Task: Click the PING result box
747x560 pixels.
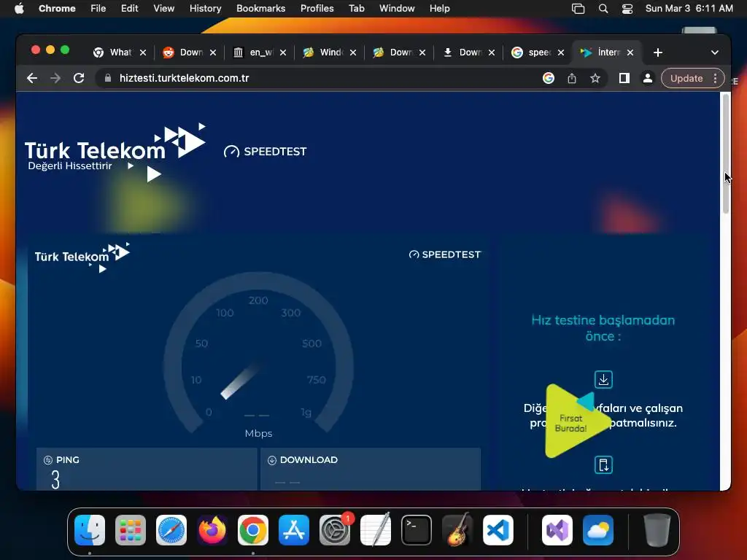Action: tap(147, 469)
